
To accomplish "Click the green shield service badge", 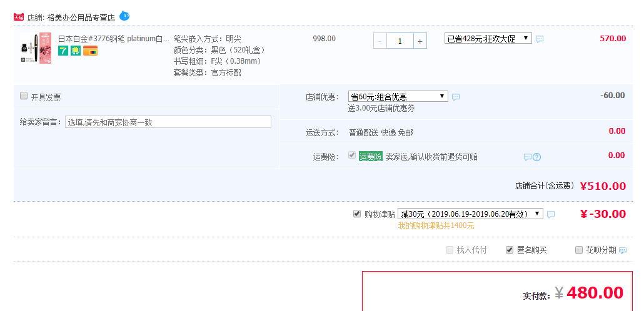I will point(76,51).
